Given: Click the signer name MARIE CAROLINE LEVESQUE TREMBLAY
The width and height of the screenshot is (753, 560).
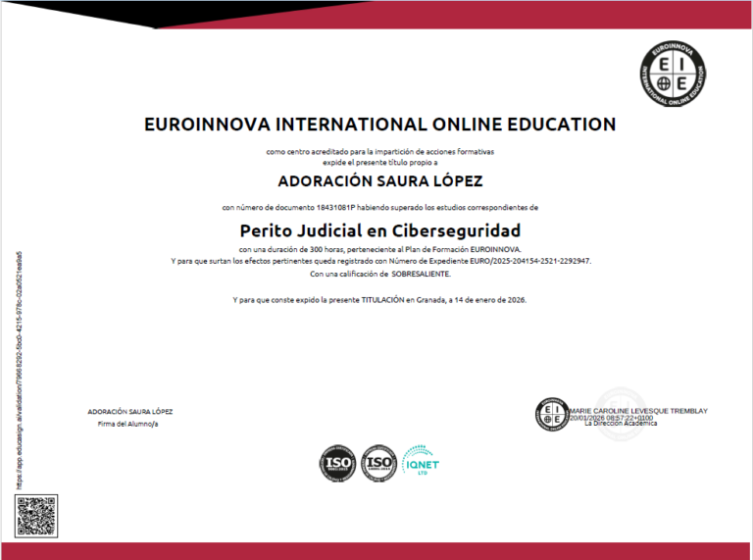Looking at the screenshot, I should pyautogui.click(x=638, y=410).
